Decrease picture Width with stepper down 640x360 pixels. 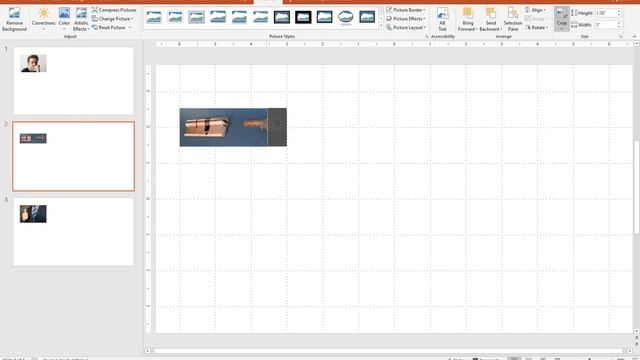click(x=619, y=27)
